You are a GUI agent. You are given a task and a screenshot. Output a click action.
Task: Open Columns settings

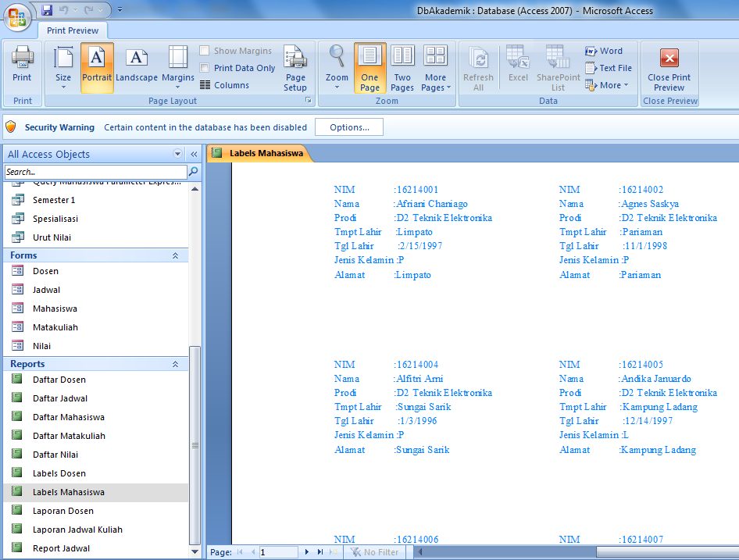click(225, 85)
